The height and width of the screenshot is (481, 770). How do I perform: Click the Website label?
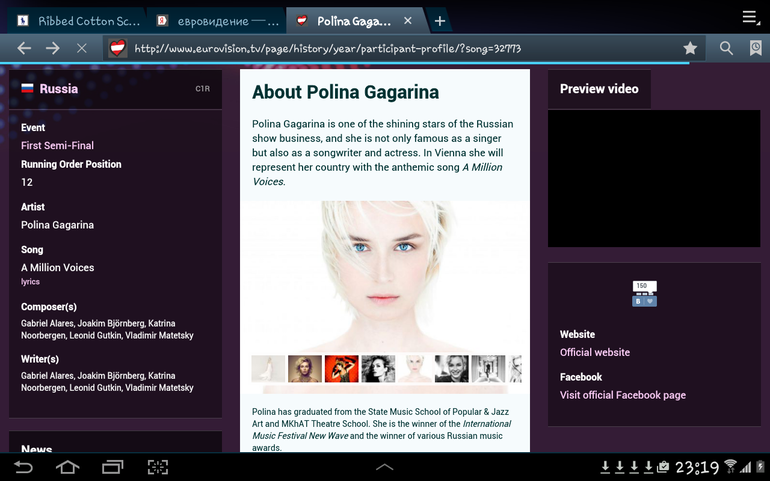[577, 334]
